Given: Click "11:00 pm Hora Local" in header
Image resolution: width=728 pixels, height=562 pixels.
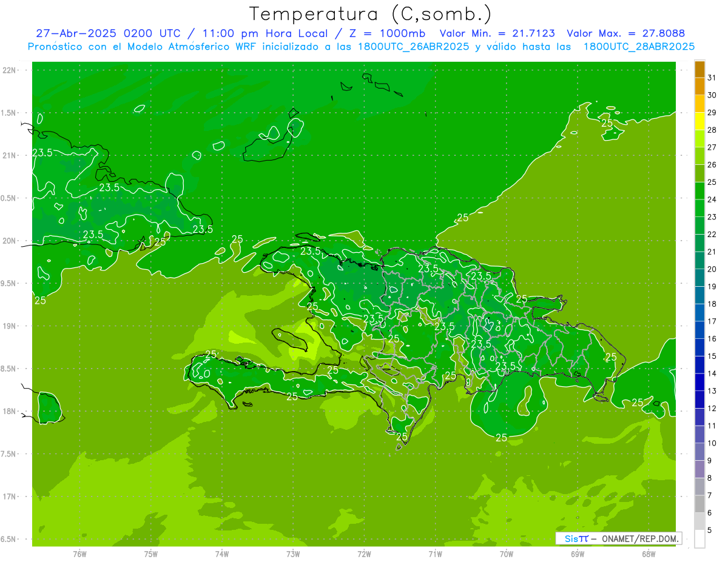Looking at the screenshot, I should 264,33.
